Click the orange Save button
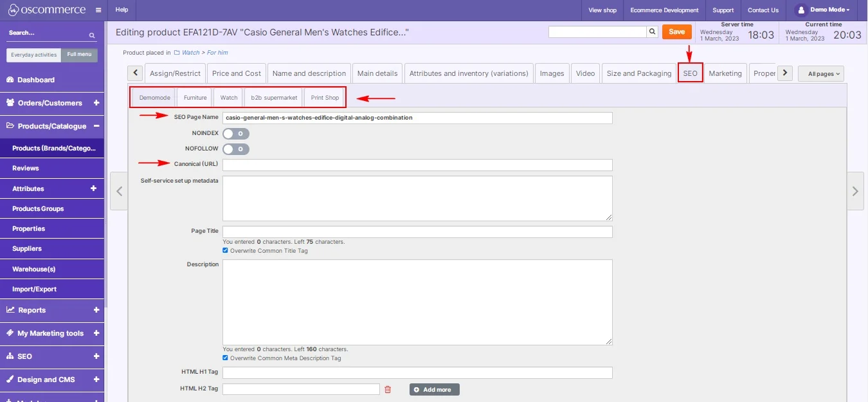 (677, 32)
